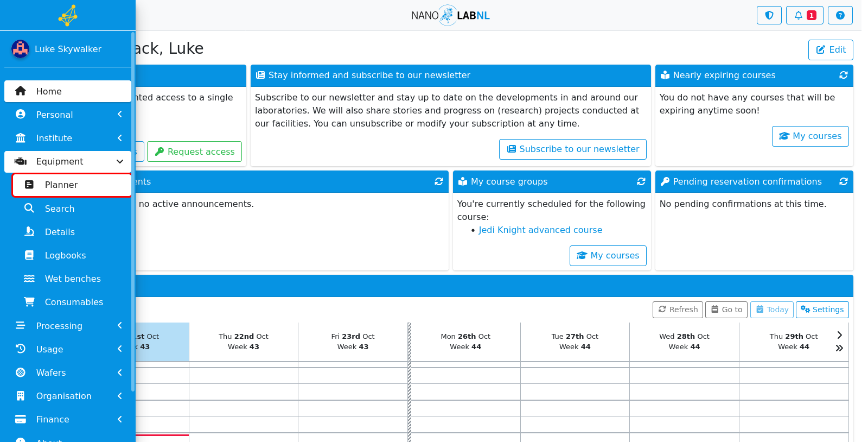Collapse the Equipment menu
The height and width of the screenshot is (442, 868).
tap(68, 161)
